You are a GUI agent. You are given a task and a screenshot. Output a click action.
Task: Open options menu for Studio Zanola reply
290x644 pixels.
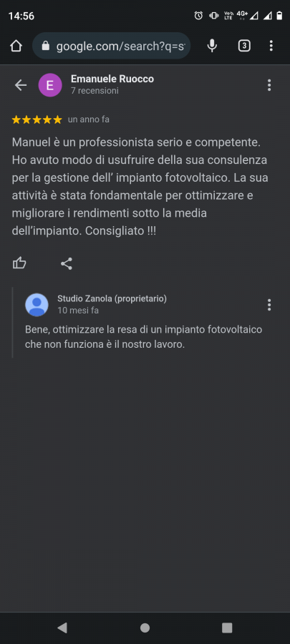(x=269, y=305)
